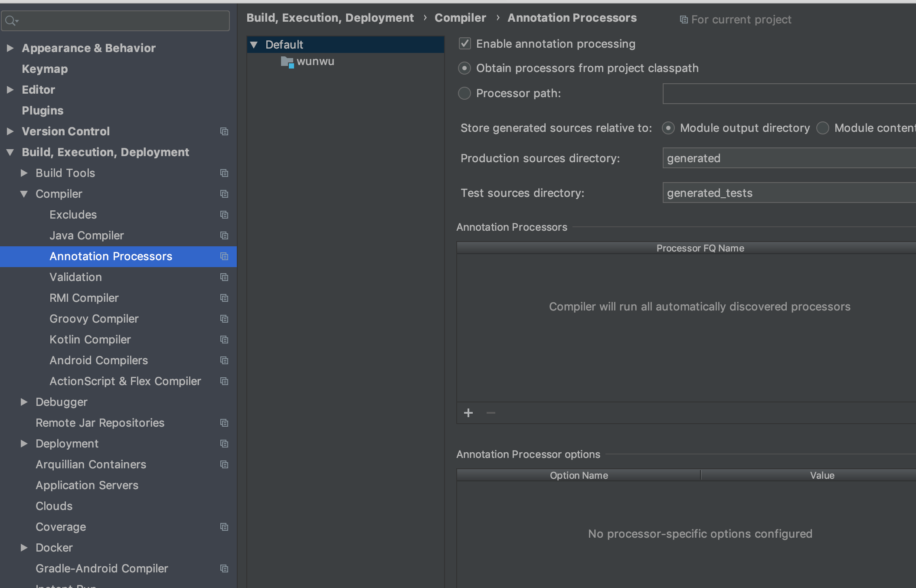Viewport: 916px width, 588px height.
Task: Select the Processor path radio button
Action: (465, 93)
